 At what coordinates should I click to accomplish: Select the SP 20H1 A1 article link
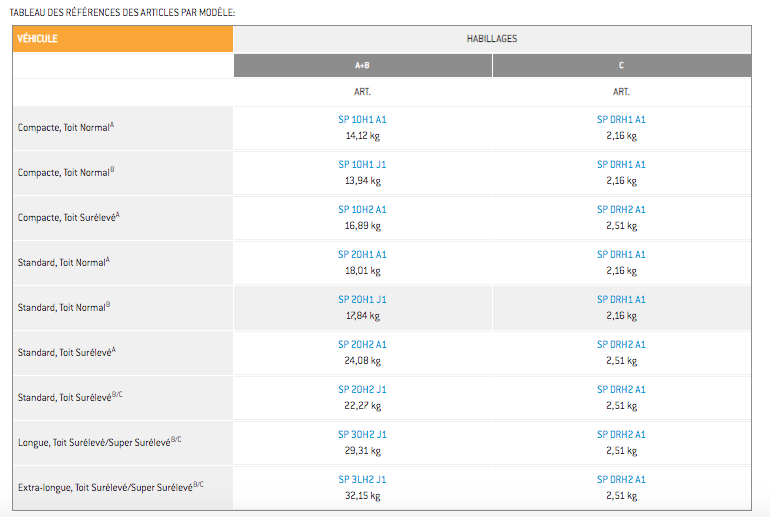[x=362, y=255]
